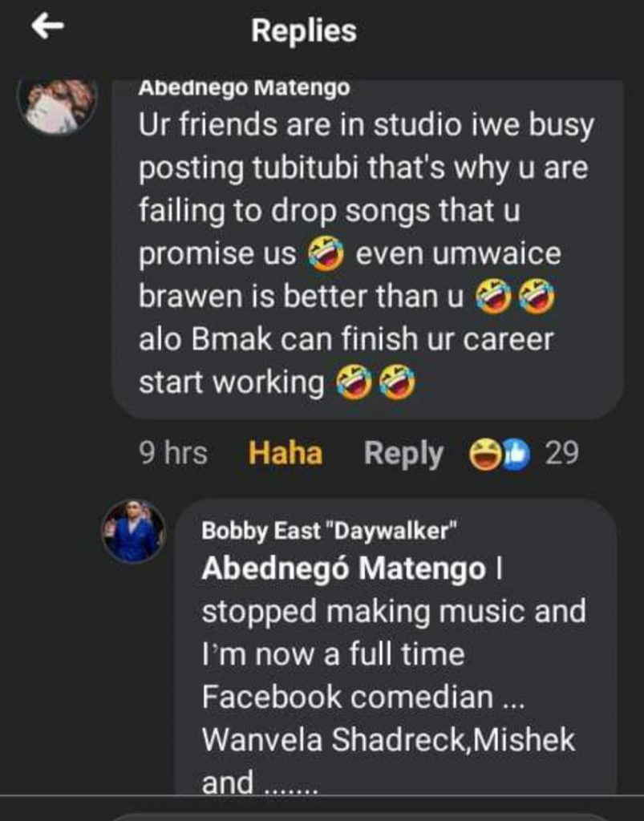Tap the bold Abednegó Matengo mention
This screenshot has width=644, height=821.
(x=343, y=568)
